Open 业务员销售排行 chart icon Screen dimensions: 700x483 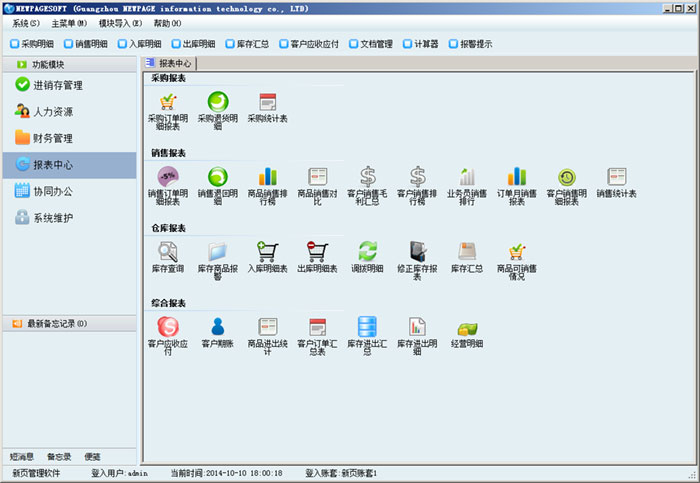point(467,177)
